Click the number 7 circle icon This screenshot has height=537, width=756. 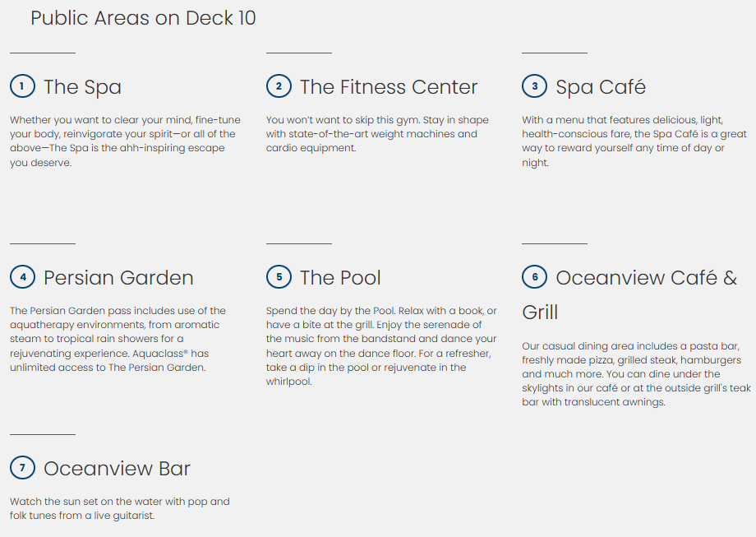(x=22, y=468)
